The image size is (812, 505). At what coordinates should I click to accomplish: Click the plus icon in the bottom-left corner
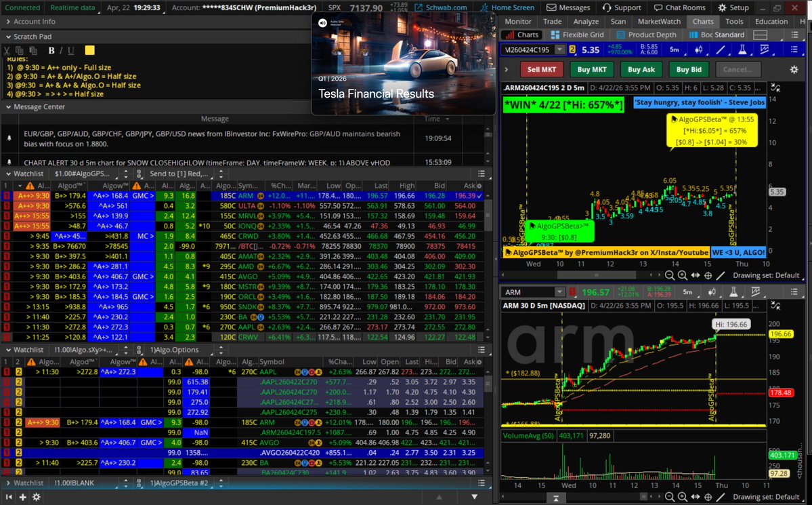tap(23, 497)
